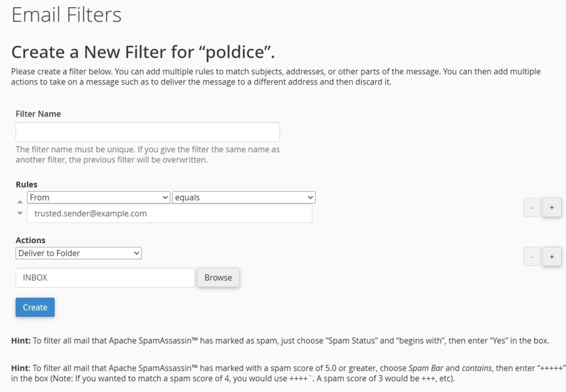Open the "Deliver to Folder" action dropdown
Image resolution: width=566 pixels, height=392 pixels.
click(78, 253)
